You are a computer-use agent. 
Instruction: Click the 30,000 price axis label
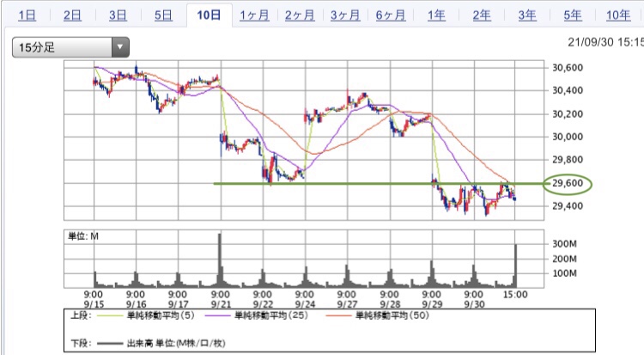568,137
